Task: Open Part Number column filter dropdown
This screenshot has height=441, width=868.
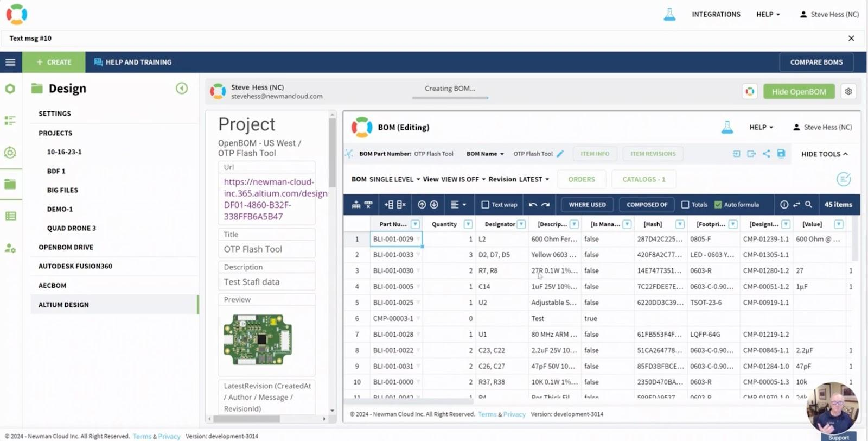Action: click(416, 224)
